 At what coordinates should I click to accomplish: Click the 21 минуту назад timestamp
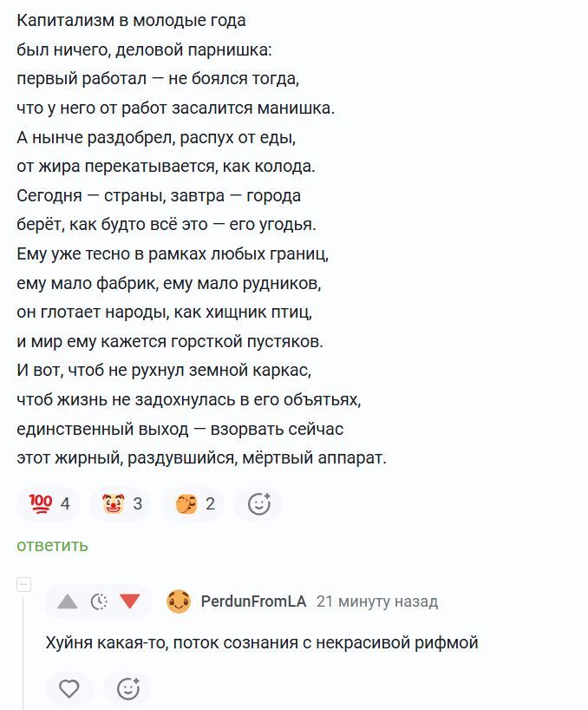coord(377,602)
